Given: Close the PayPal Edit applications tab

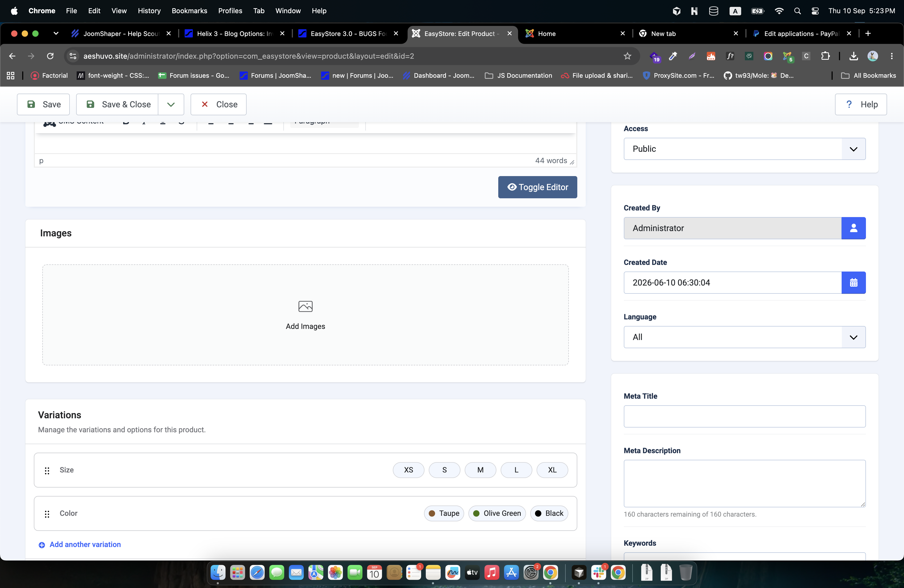Looking at the screenshot, I should click(848, 33).
